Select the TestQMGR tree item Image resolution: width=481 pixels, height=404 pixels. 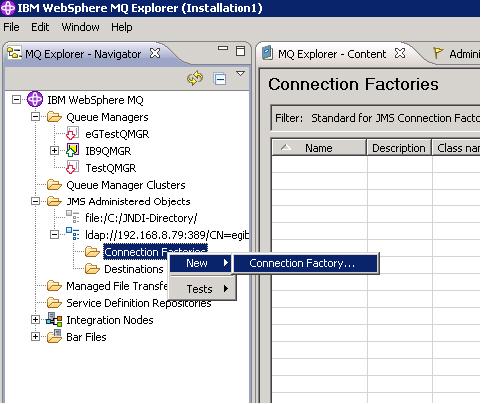click(111, 168)
